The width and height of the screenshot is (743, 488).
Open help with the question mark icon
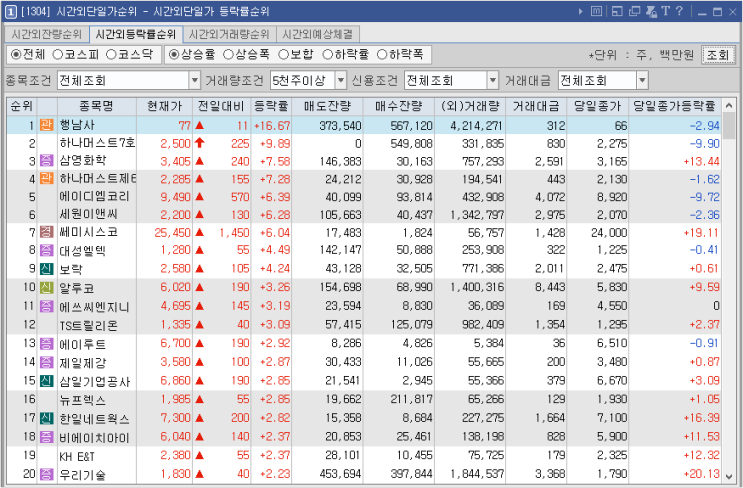[679, 11]
